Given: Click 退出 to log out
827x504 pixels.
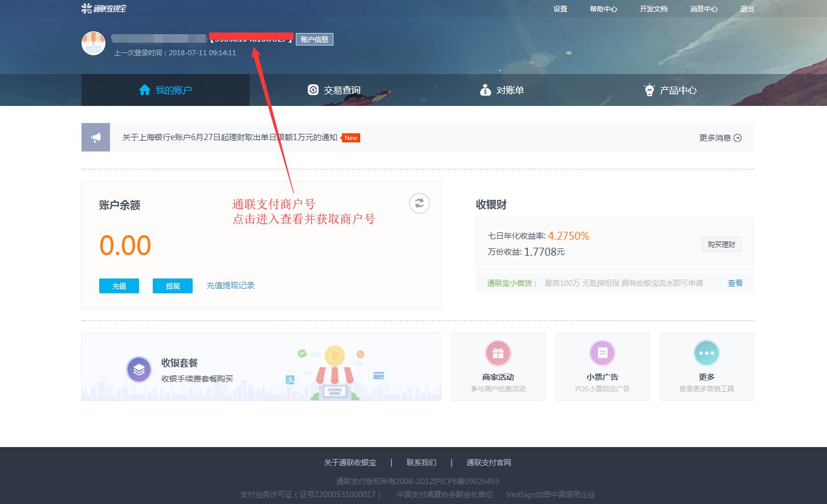Looking at the screenshot, I should pos(747,9).
